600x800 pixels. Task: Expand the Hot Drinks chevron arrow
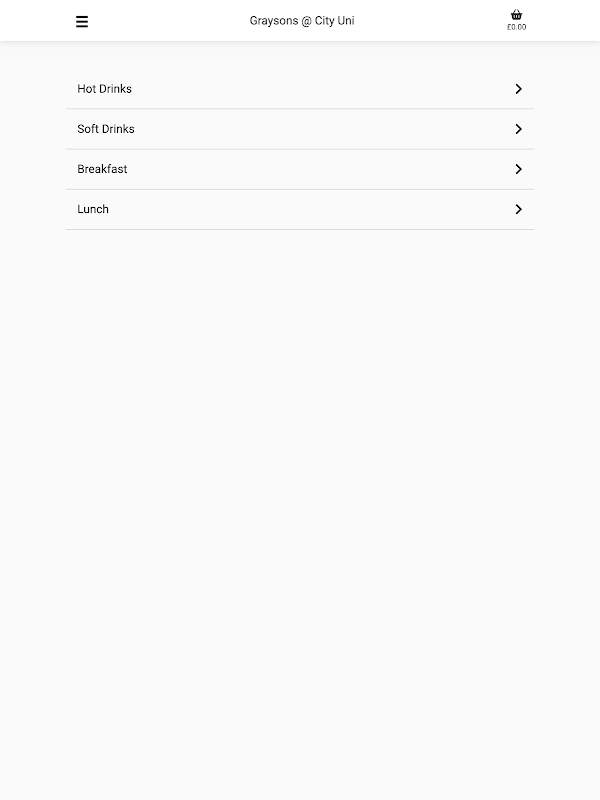pos(518,89)
